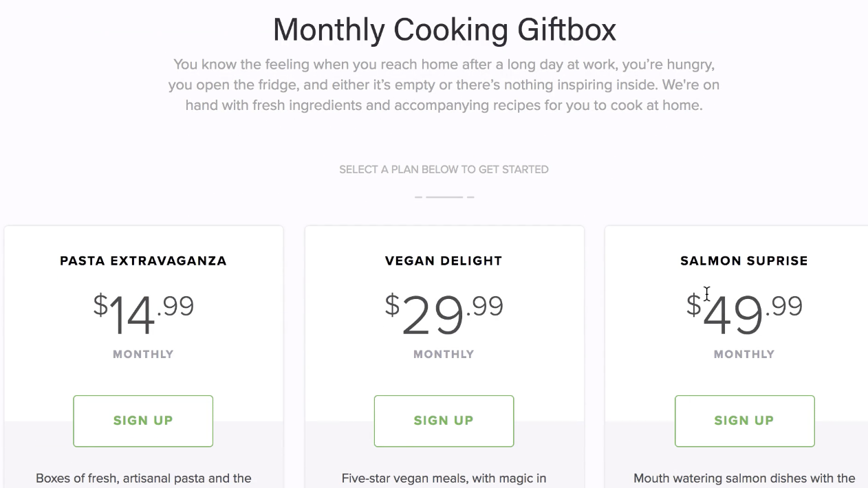Sign up for Vegan Delight plan
The image size is (868, 488).
pyautogui.click(x=444, y=421)
